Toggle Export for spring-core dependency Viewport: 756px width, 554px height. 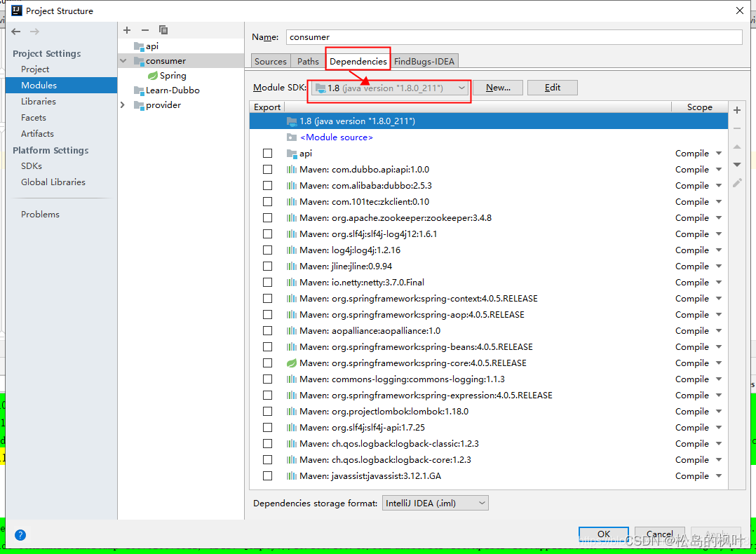point(267,363)
